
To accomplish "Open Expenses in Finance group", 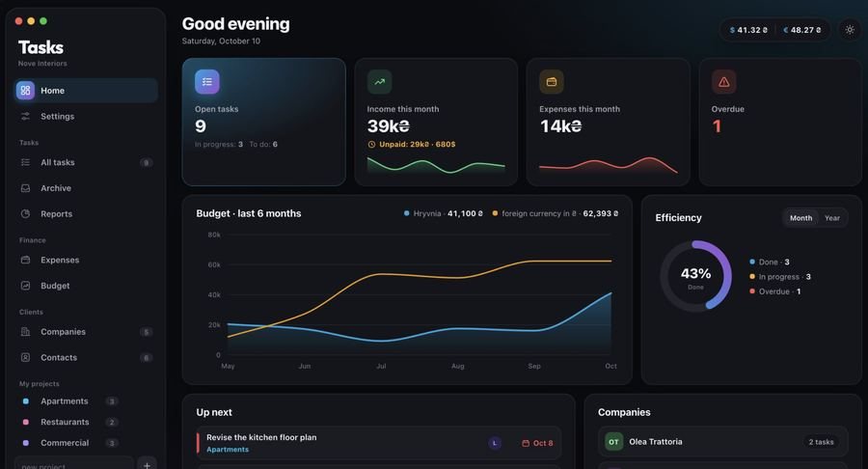I will [86, 260].
